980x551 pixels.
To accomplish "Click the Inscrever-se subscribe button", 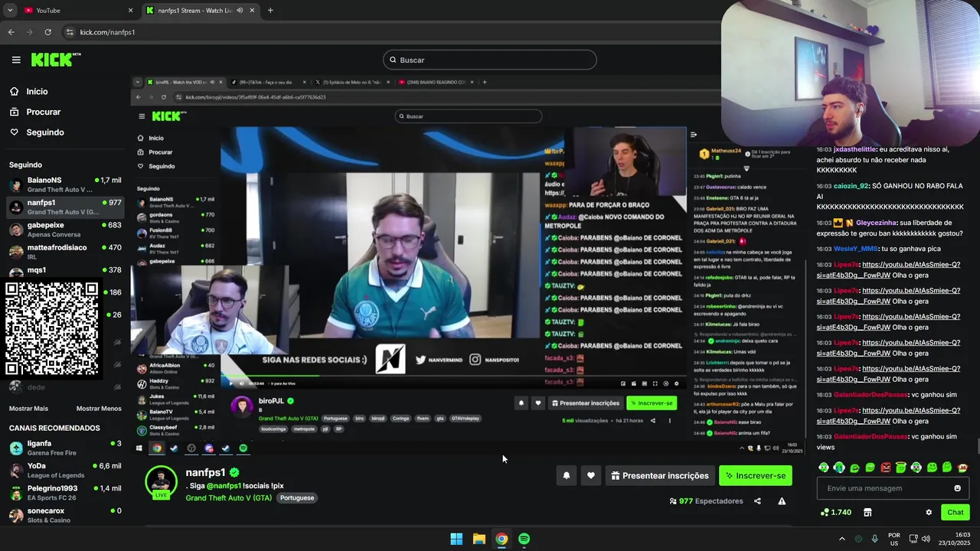I will click(756, 475).
